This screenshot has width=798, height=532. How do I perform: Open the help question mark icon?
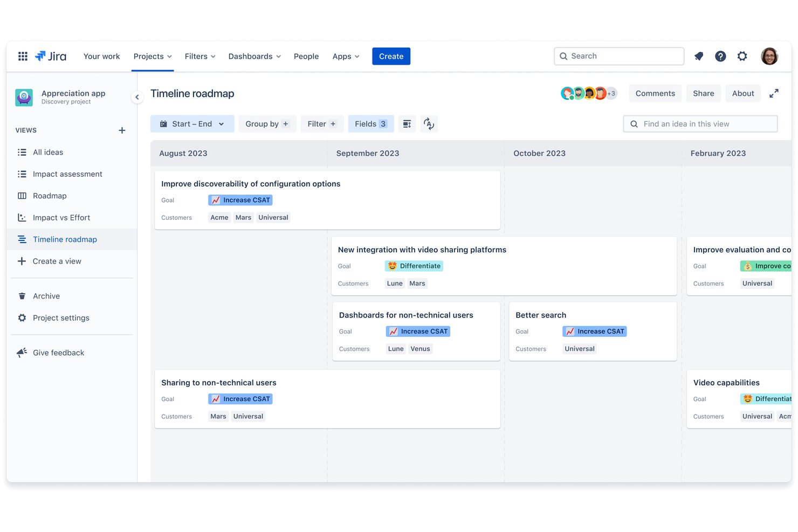pyautogui.click(x=720, y=56)
